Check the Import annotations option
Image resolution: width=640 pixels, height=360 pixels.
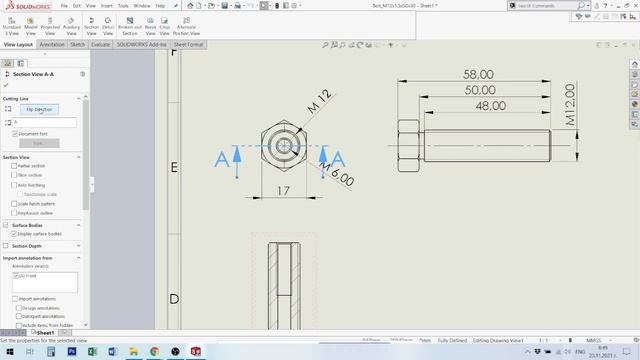(15, 299)
